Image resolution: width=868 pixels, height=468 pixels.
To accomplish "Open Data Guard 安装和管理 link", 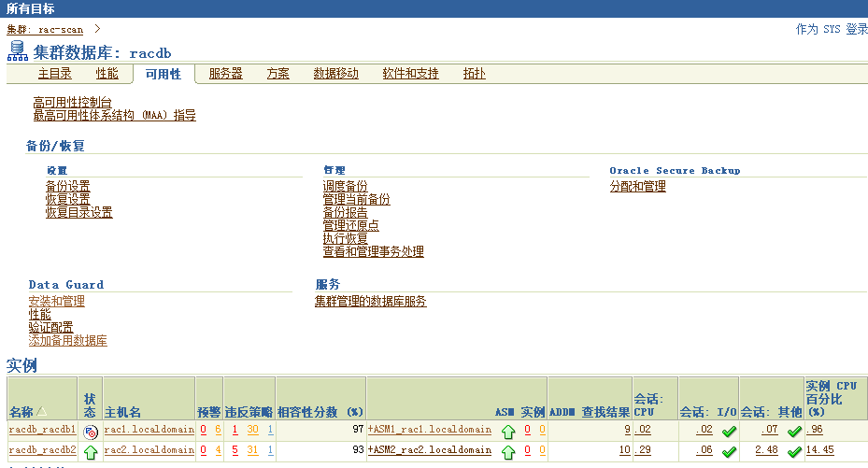I will pyautogui.click(x=56, y=302).
